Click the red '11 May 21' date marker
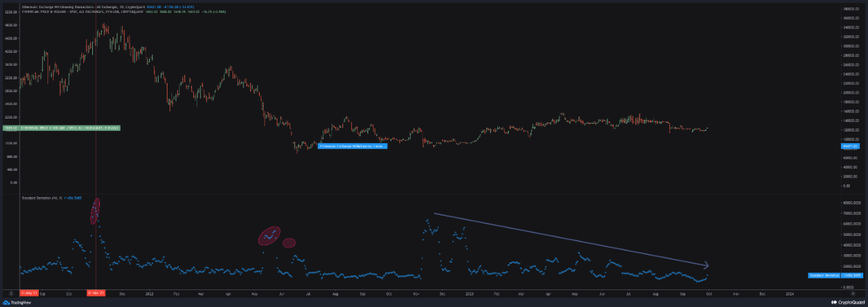The height and width of the screenshot is (307, 868). [29, 293]
